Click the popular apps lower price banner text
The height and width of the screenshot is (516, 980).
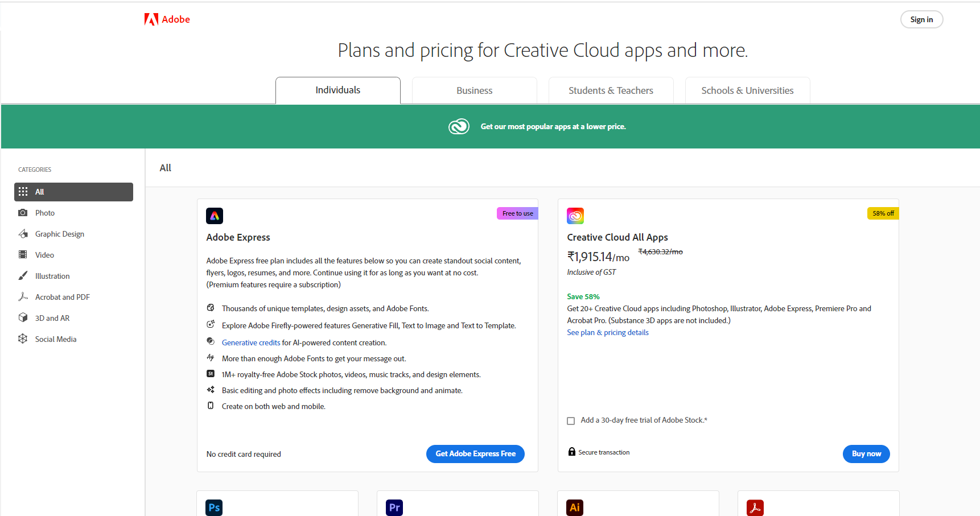[x=553, y=126]
